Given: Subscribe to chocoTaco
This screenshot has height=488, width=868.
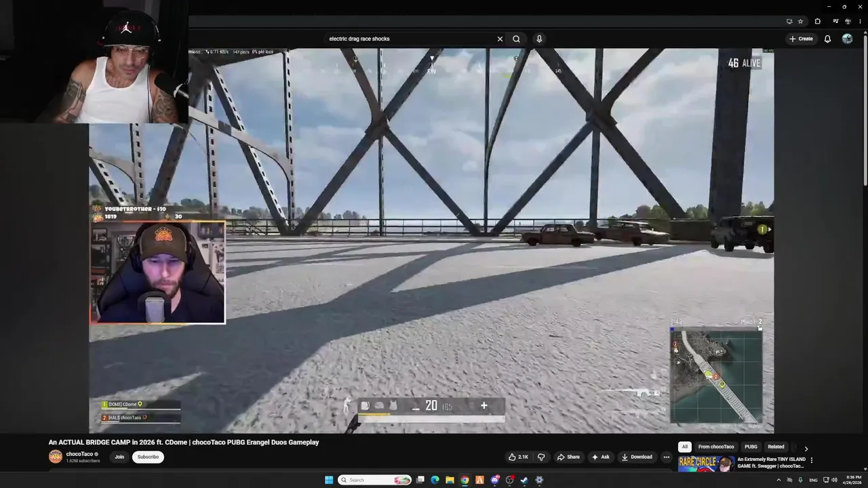Looking at the screenshot, I should point(148,457).
